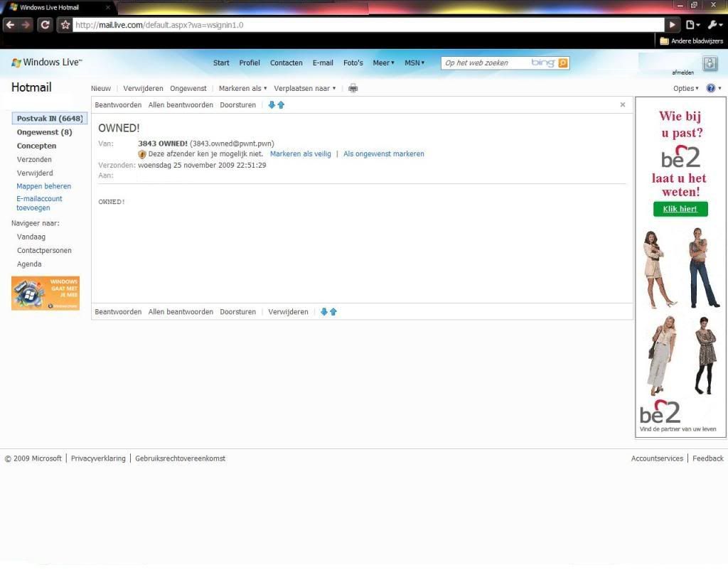The height and width of the screenshot is (582, 728).
Task: Click Nieuw to compose a message
Action: click(101, 88)
